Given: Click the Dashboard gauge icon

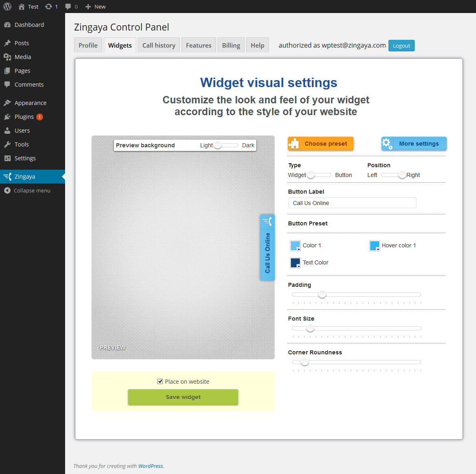Looking at the screenshot, I should [x=7, y=25].
